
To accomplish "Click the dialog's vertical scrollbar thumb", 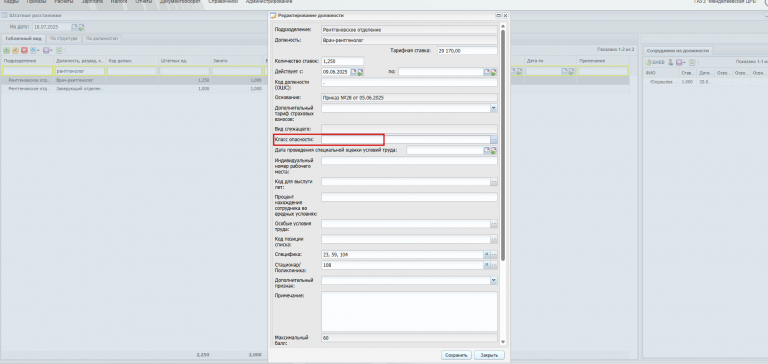I will click(x=502, y=147).
